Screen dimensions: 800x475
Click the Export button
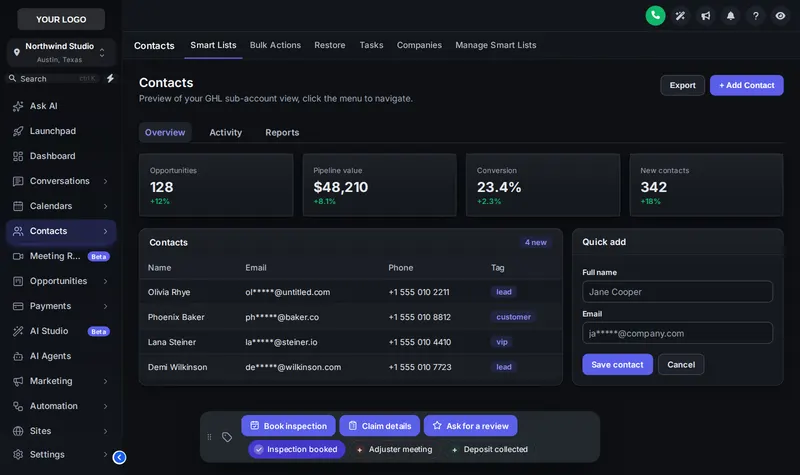682,85
